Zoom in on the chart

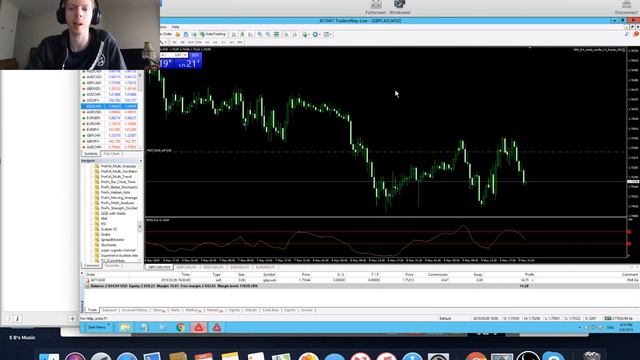(x=260, y=35)
